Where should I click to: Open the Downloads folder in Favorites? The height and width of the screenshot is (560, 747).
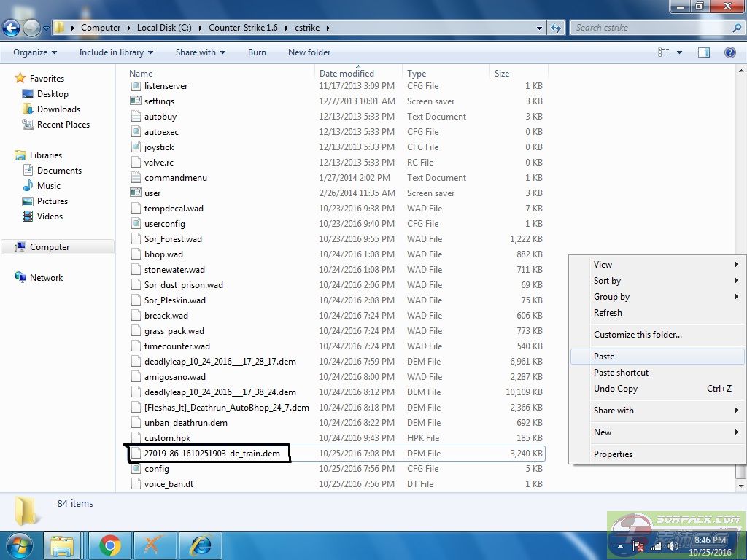click(58, 109)
